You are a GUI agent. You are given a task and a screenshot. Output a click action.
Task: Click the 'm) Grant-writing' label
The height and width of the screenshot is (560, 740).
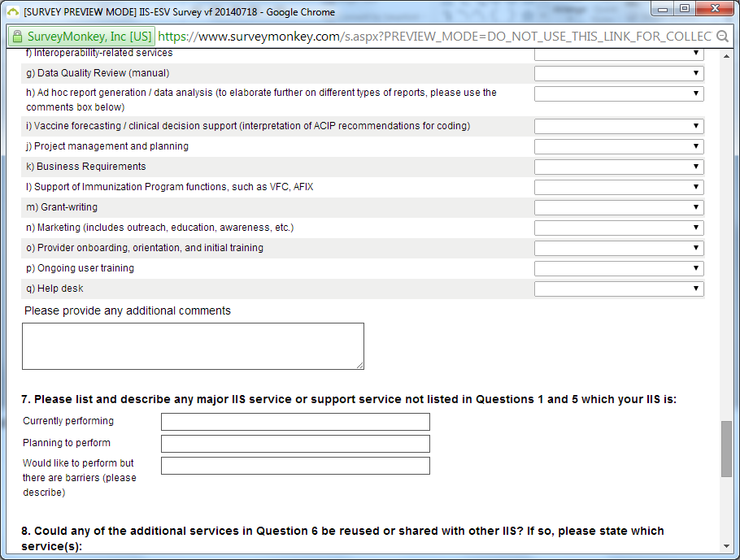tap(62, 207)
